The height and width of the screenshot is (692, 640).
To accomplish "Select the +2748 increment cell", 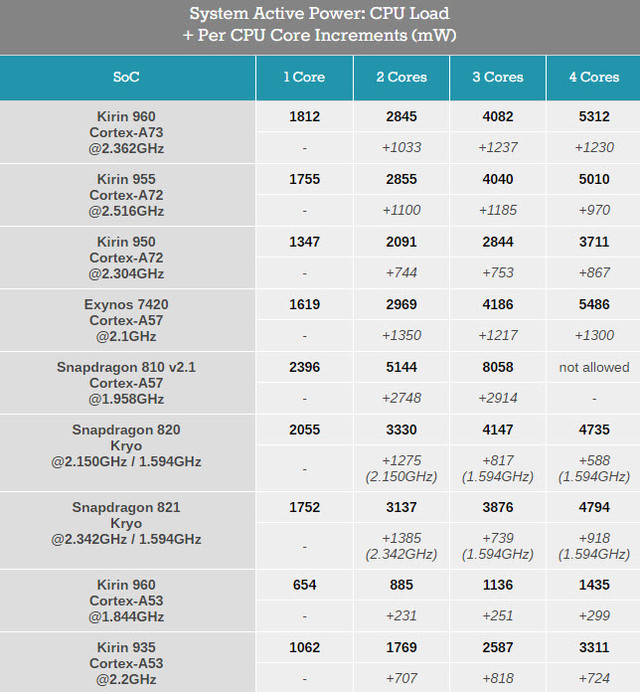I will coord(401,398).
